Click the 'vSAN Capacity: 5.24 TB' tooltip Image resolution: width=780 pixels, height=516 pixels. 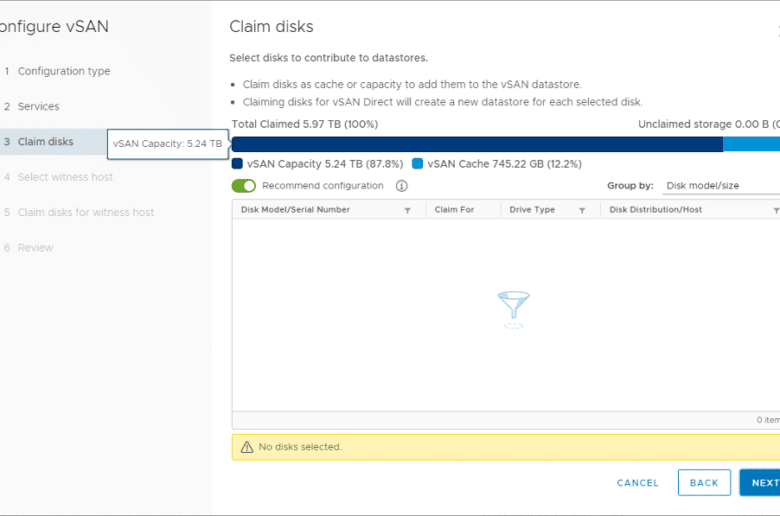(168, 144)
